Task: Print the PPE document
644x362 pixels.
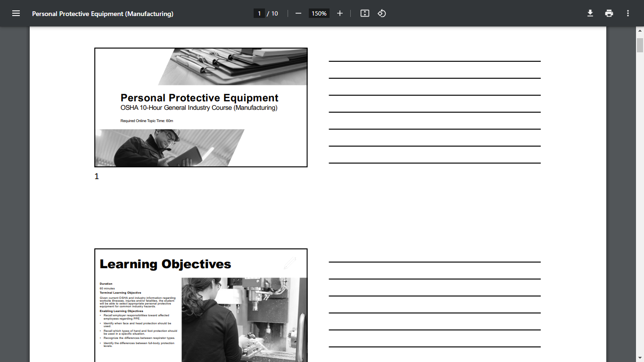Action: pyautogui.click(x=609, y=13)
